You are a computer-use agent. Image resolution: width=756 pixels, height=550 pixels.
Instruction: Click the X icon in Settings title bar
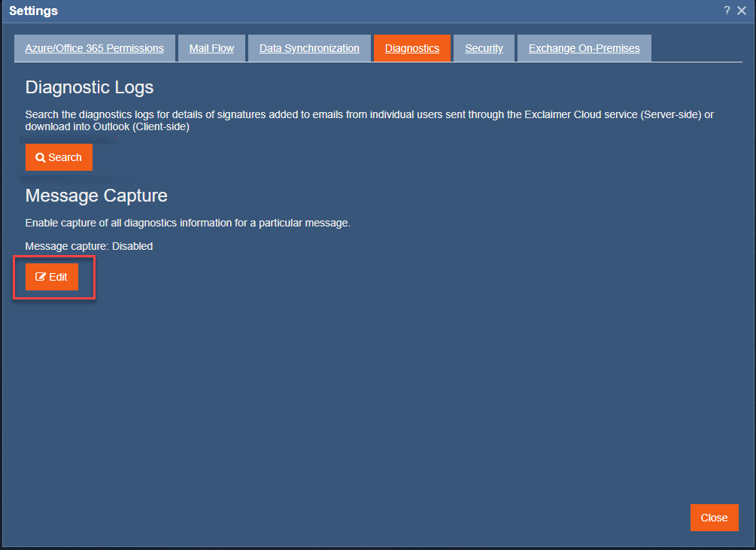click(x=742, y=11)
